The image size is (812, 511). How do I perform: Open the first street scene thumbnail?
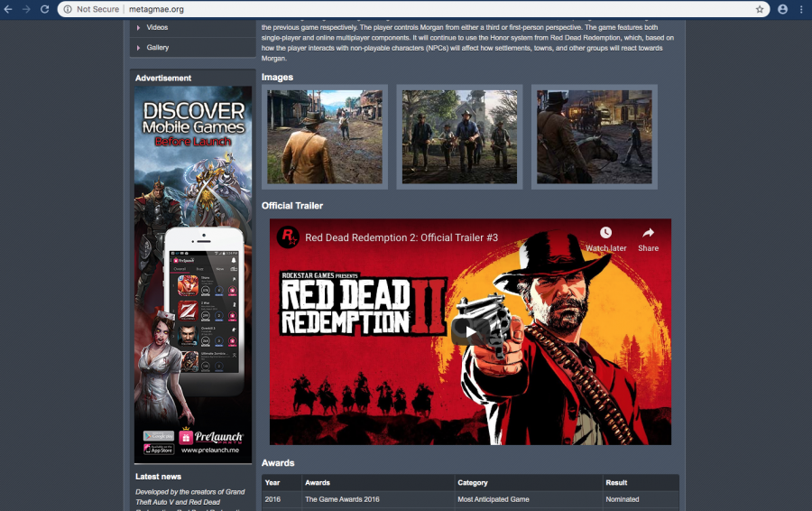[325, 137]
